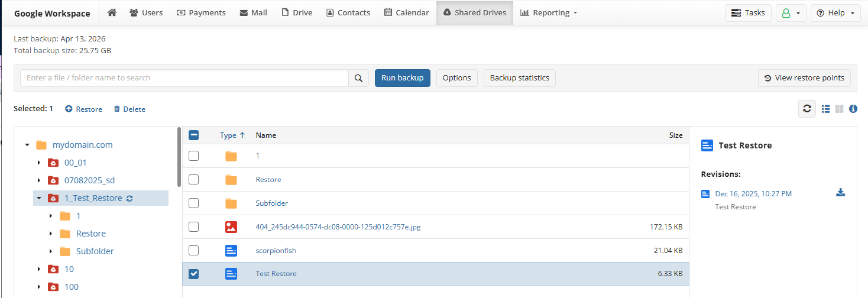This screenshot has height=298, width=868.
Task: Open the Help dropdown menu
Action: coord(835,13)
